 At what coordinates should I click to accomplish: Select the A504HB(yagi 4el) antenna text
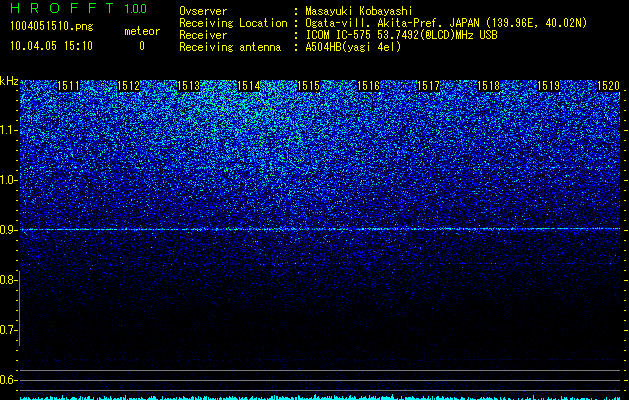353,47
